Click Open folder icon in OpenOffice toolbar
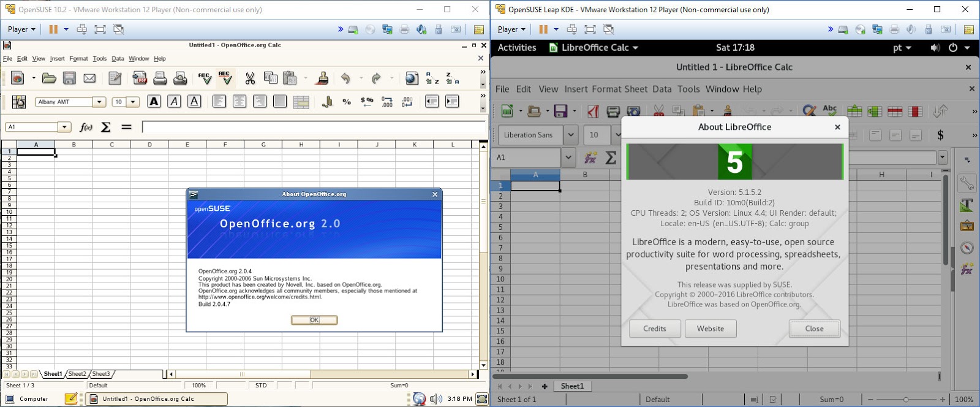980x407 pixels. [49, 78]
